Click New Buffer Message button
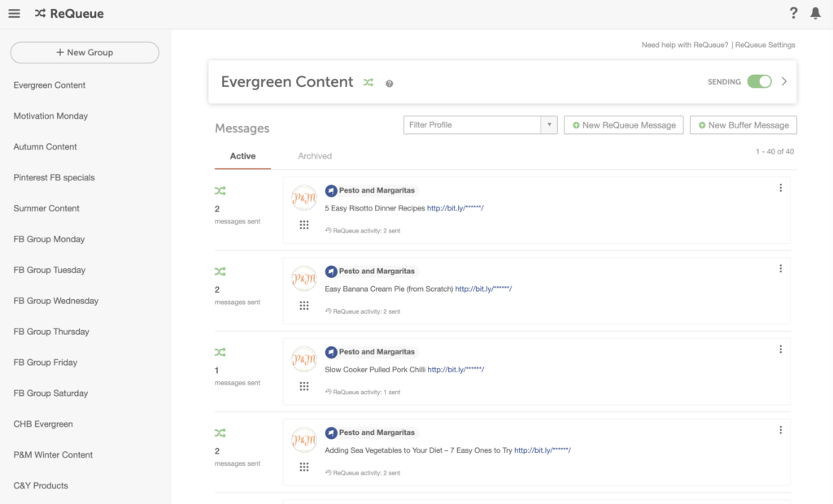The image size is (833, 504). tap(744, 125)
